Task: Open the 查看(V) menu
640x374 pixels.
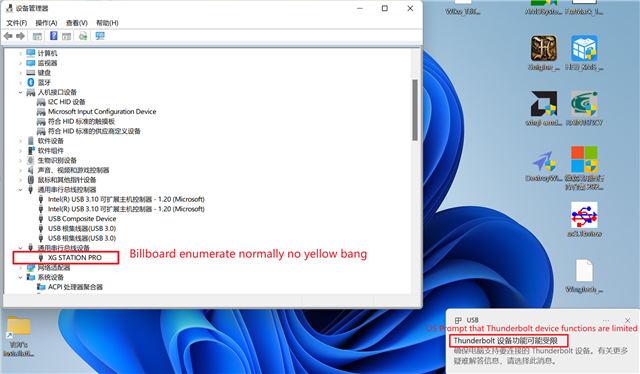Action: point(77,23)
